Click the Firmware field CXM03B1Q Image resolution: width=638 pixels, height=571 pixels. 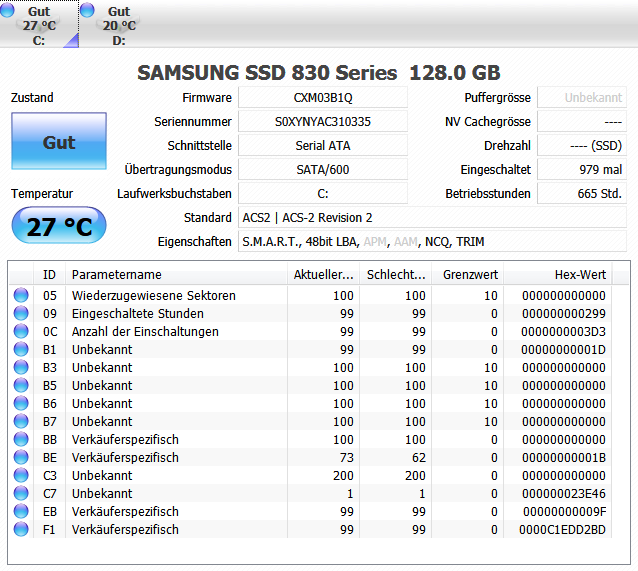click(323, 98)
